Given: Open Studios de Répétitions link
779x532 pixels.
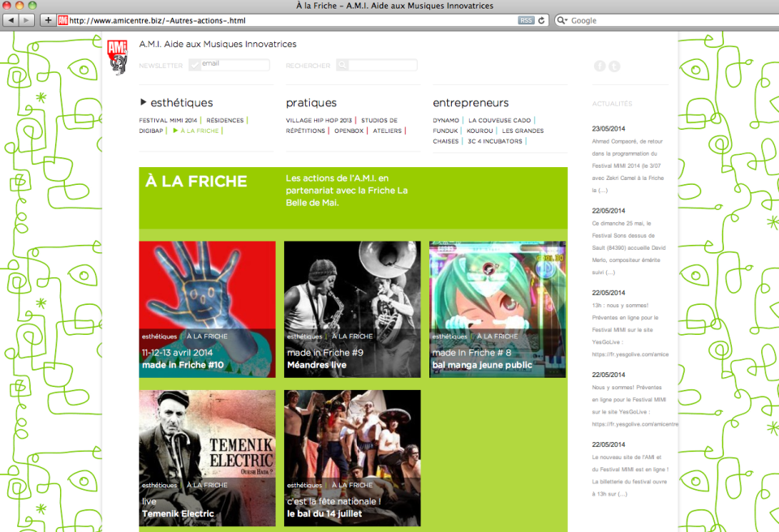Looking at the screenshot, I should (x=379, y=120).
